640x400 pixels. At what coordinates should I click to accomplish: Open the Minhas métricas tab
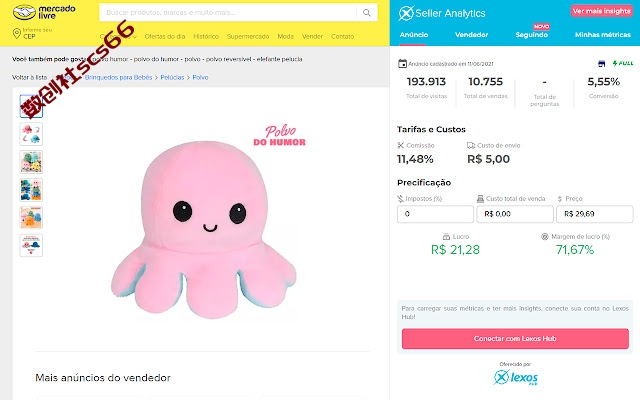pyautogui.click(x=602, y=35)
